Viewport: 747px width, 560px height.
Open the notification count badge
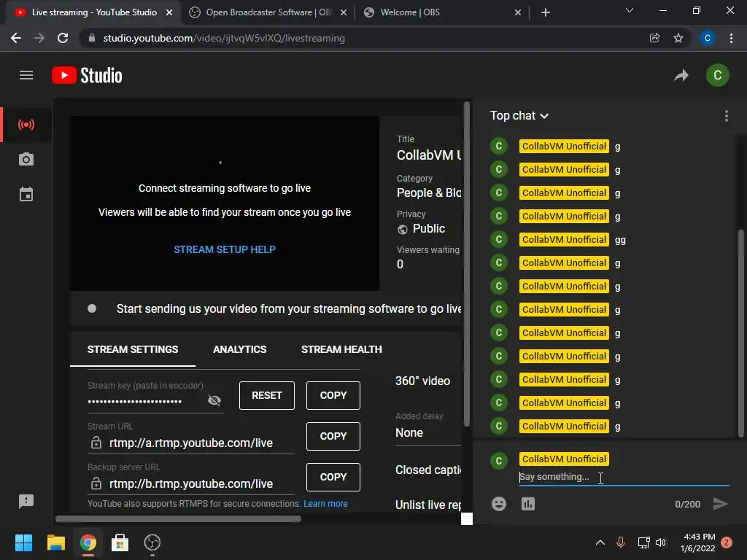(727, 542)
